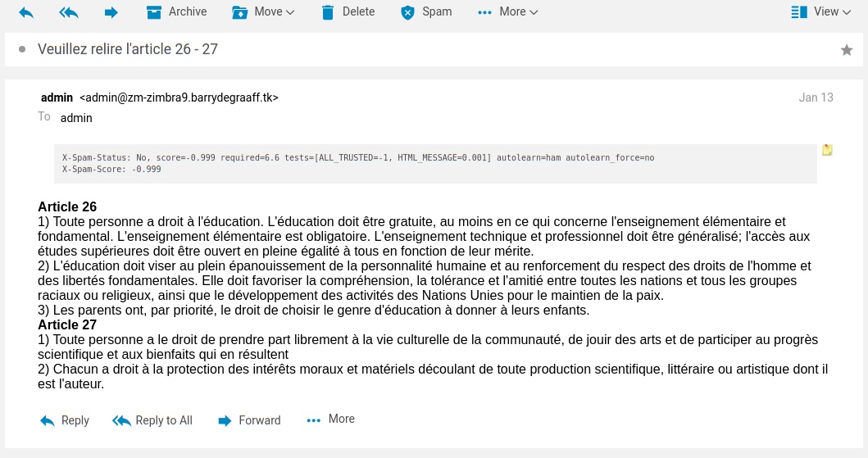This screenshot has width=868, height=458.
Task: Archive this email
Action: click(176, 12)
